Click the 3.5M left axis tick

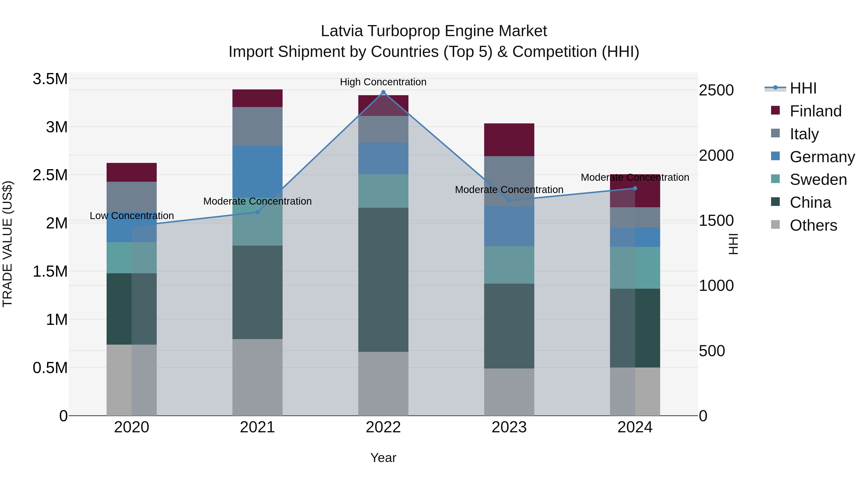pos(50,79)
